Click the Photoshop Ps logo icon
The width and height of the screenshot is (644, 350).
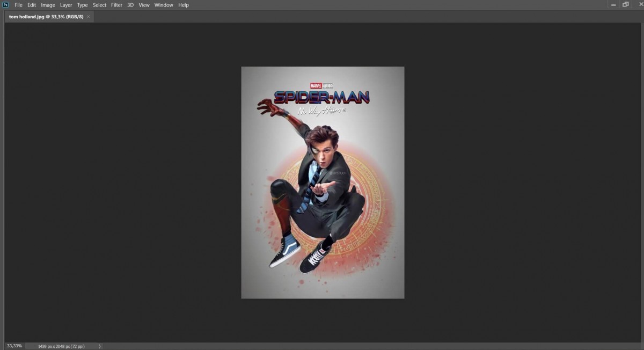click(x=5, y=5)
